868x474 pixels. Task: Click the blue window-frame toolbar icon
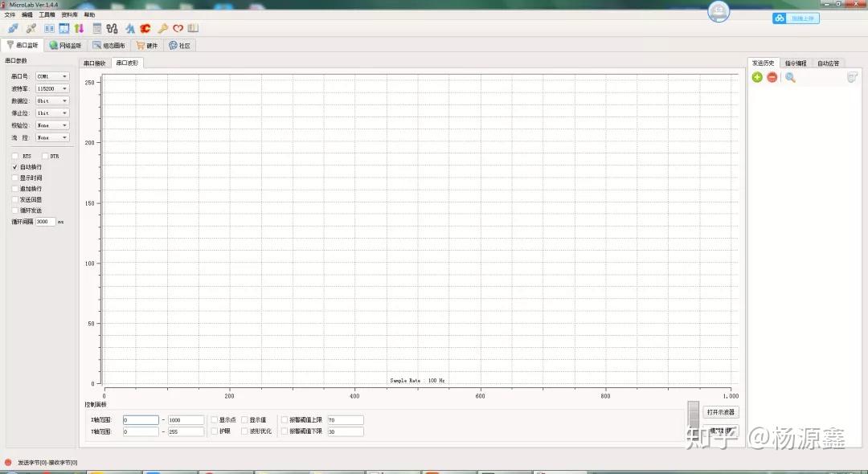point(64,28)
